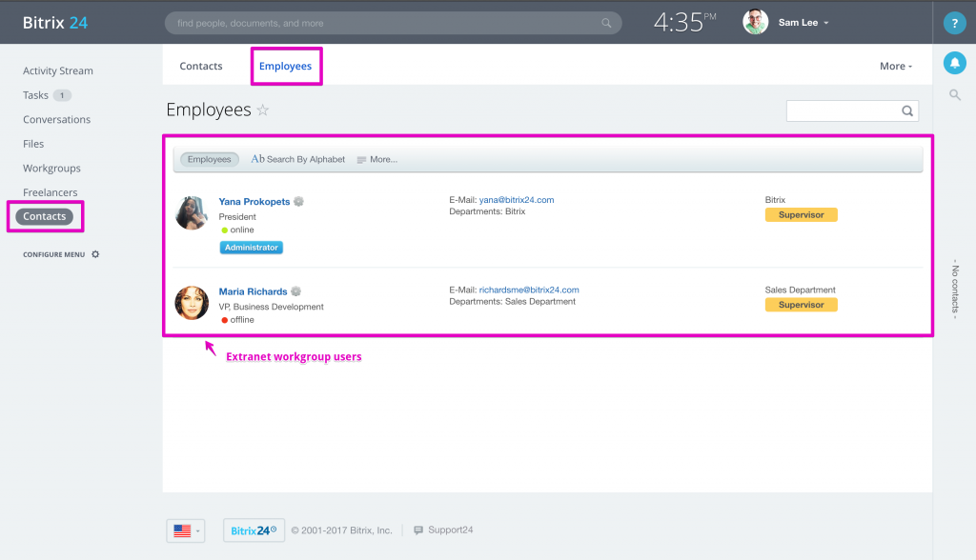
Task: Click Supervisor badge under Bitrix
Action: point(801,214)
